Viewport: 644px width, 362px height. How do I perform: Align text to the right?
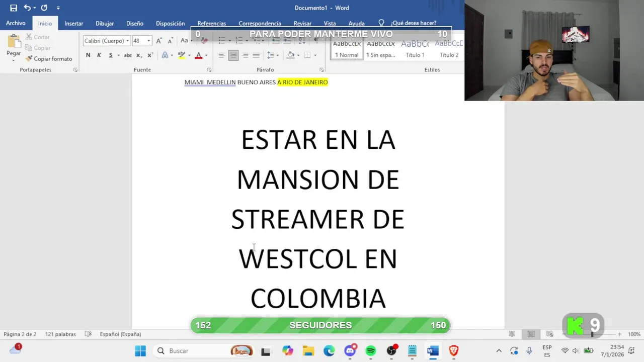coord(245,55)
